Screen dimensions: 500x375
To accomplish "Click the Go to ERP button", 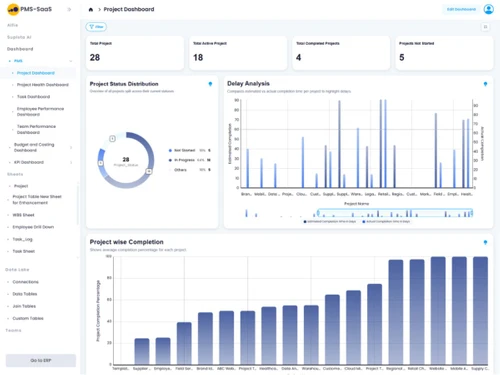I will pos(41,360).
